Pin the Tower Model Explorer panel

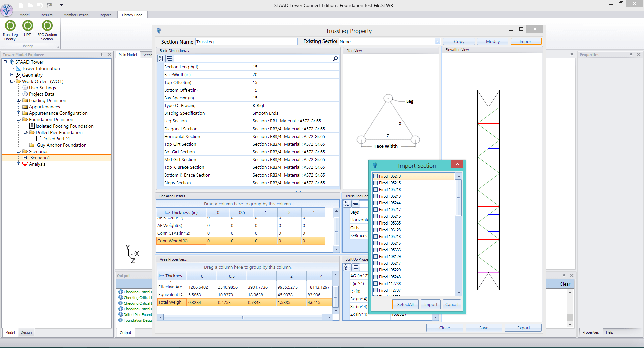(x=101, y=54)
